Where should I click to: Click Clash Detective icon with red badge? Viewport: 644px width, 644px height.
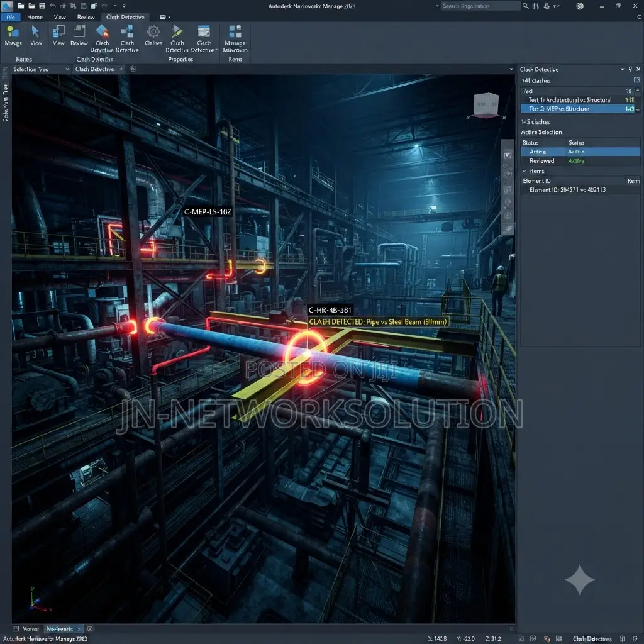click(102, 31)
